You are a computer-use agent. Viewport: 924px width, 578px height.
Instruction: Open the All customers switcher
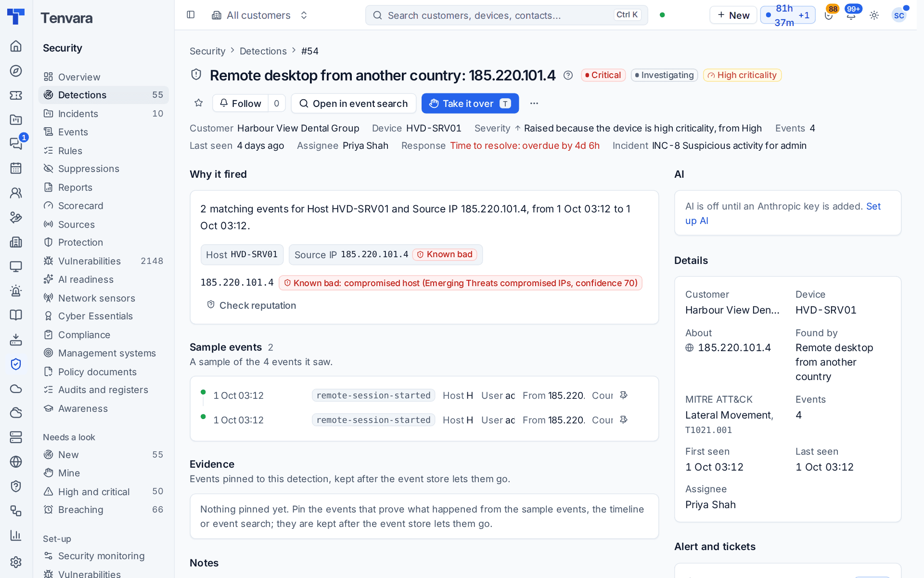pyautogui.click(x=259, y=15)
